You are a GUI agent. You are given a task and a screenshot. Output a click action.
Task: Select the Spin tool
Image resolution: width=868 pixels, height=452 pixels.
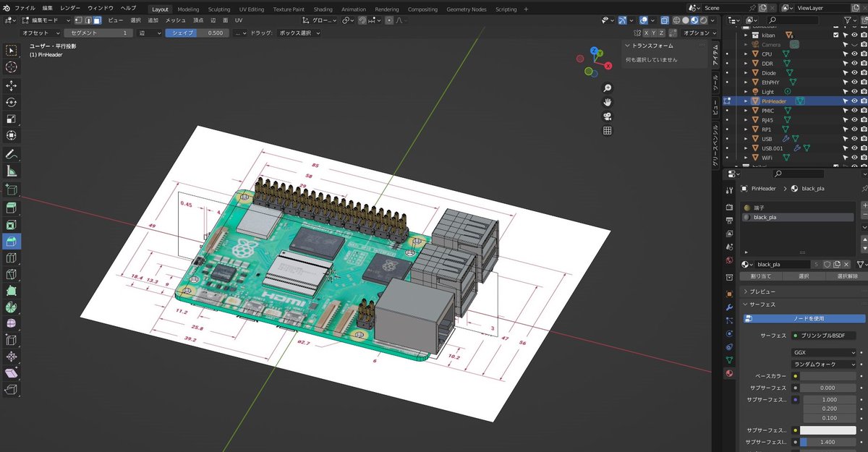point(12,307)
